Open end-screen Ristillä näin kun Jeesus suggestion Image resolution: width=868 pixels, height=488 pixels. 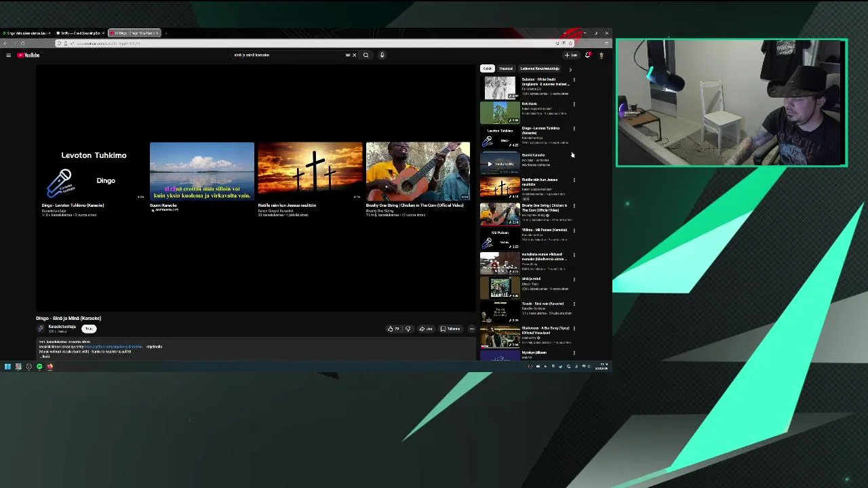tap(310, 171)
